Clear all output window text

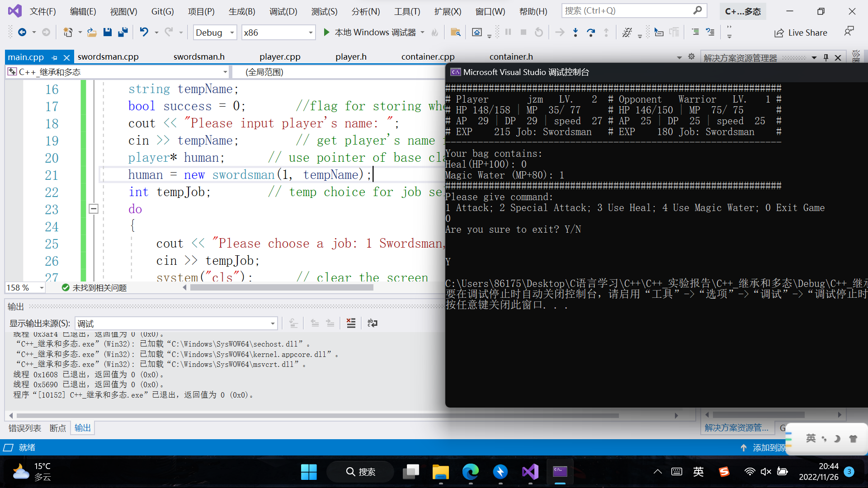pyautogui.click(x=351, y=323)
